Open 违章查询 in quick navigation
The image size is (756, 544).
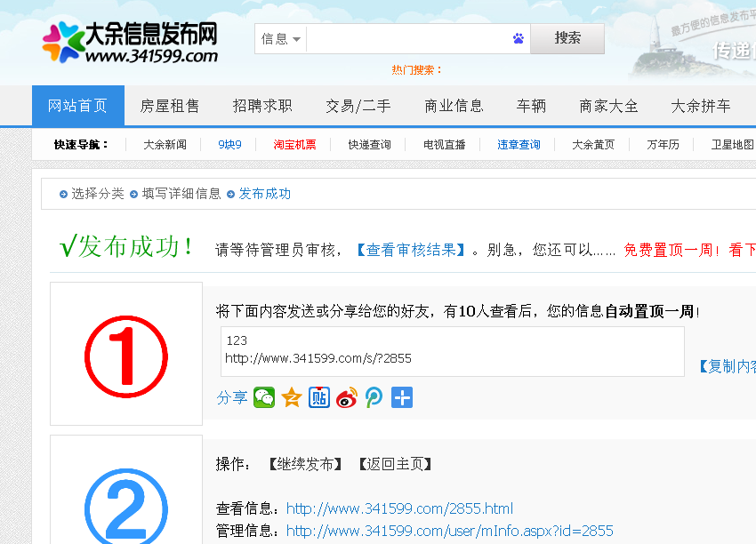[x=519, y=144]
